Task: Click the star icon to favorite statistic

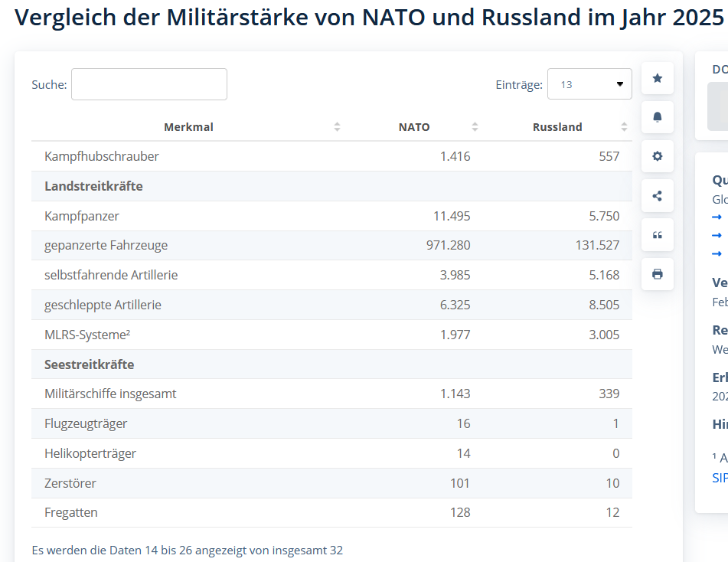Action: point(657,78)
